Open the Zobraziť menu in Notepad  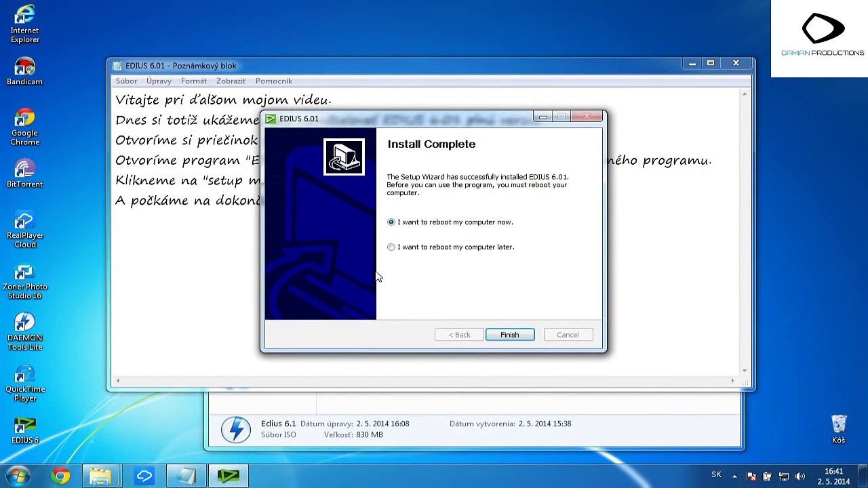tap(231, 81)
